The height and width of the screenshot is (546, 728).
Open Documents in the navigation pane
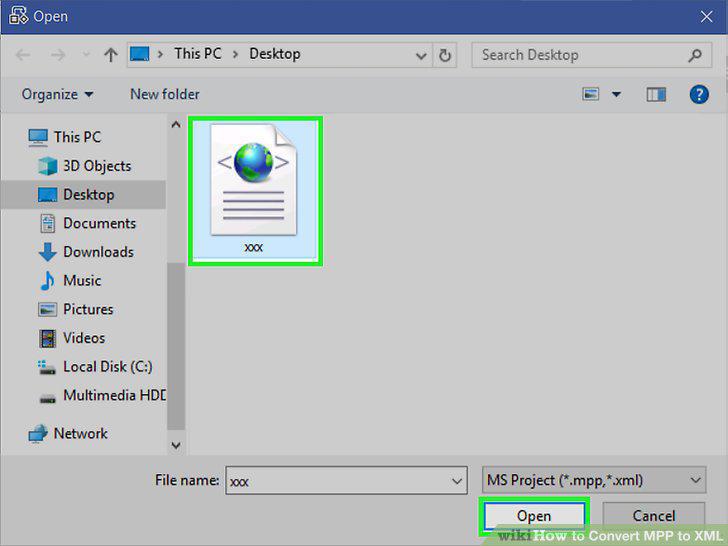click(x=88, y=223)
